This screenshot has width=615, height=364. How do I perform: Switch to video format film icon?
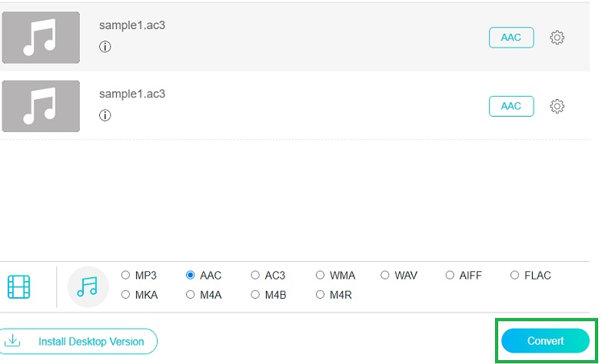click(x=19, y=286)
